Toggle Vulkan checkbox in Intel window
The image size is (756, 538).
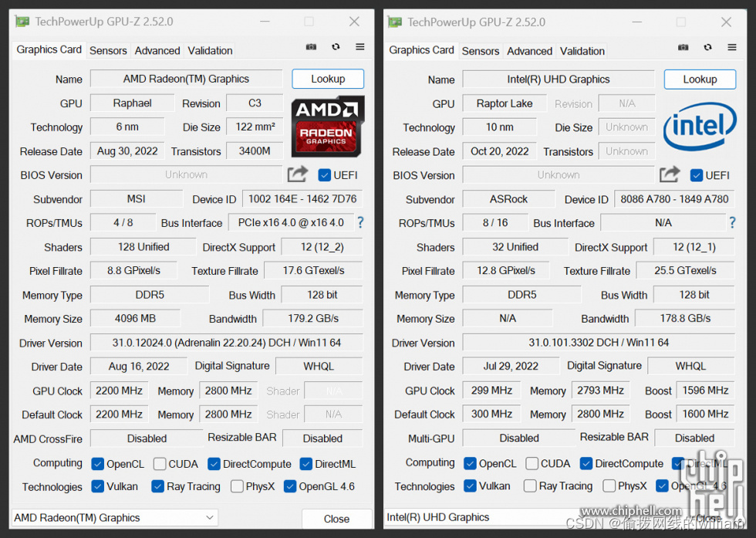(470, 486)
